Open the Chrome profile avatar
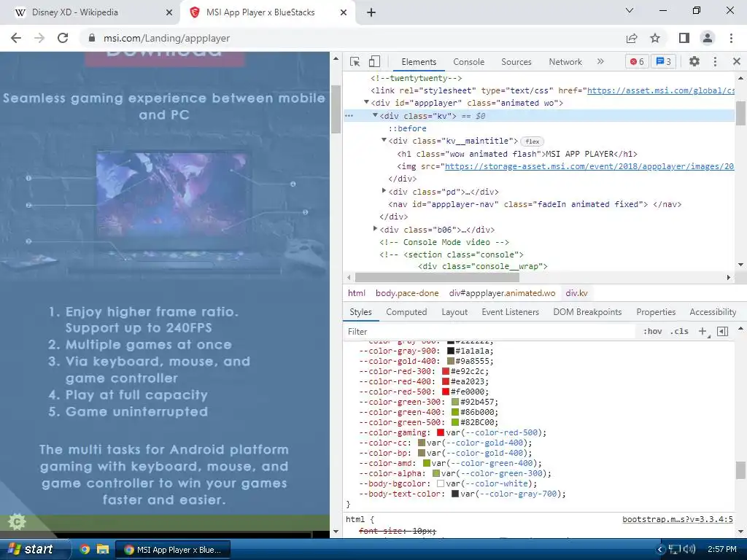The height and width of the screenshot is (560, 747). click(708, 38)
